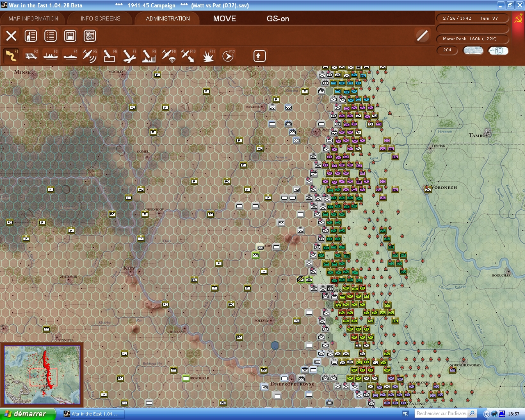Click the Voronezh city label
525x420 pixels.
pyautogui.click(x=444, y=187)
